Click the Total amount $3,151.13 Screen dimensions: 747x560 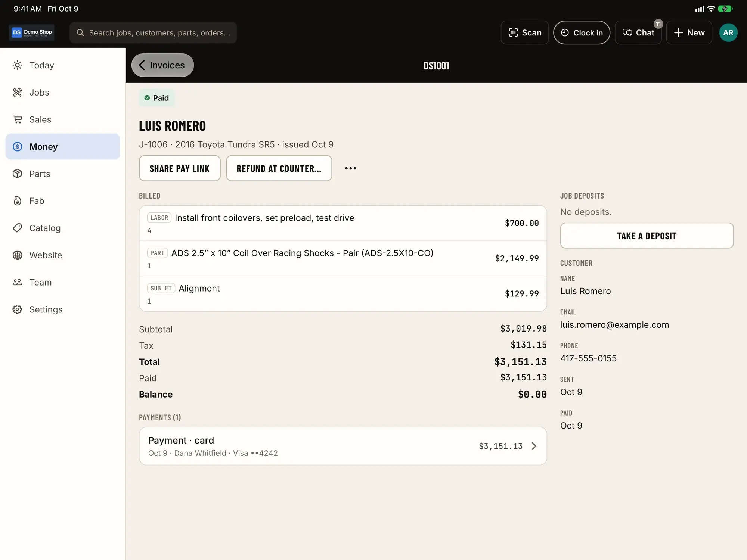520,362
